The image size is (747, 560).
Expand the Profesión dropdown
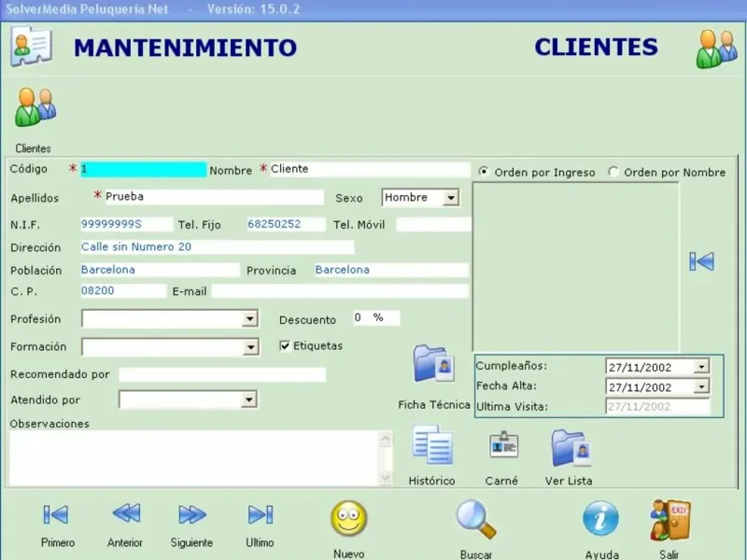[249, 319]
